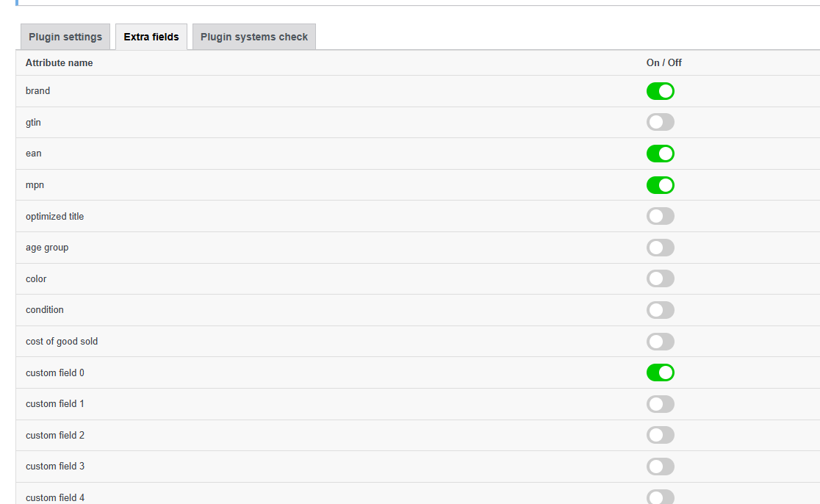Switch to Plugin systems check tab
Screen dimensions: 820x504
pos(254,37)
